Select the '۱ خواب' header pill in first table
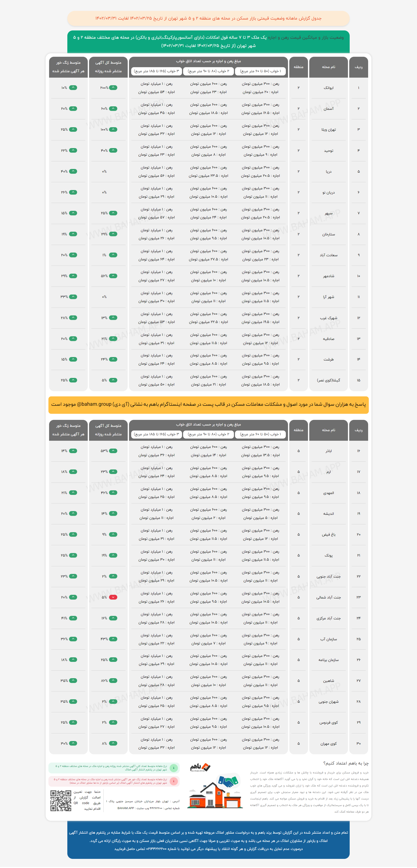The height and width of the screenshot is (868, 417). (260, 71)
